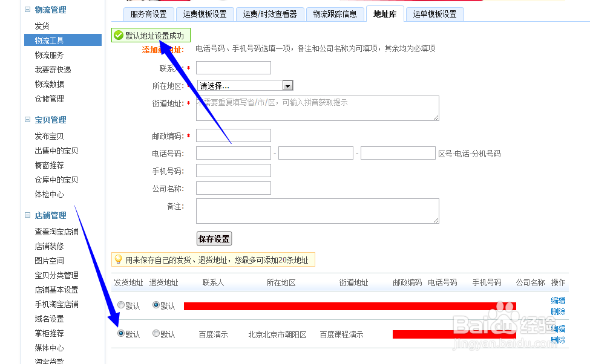Click the 备注 text area
Viewport: 590px width, 364px height.
[x=316, y=211]
